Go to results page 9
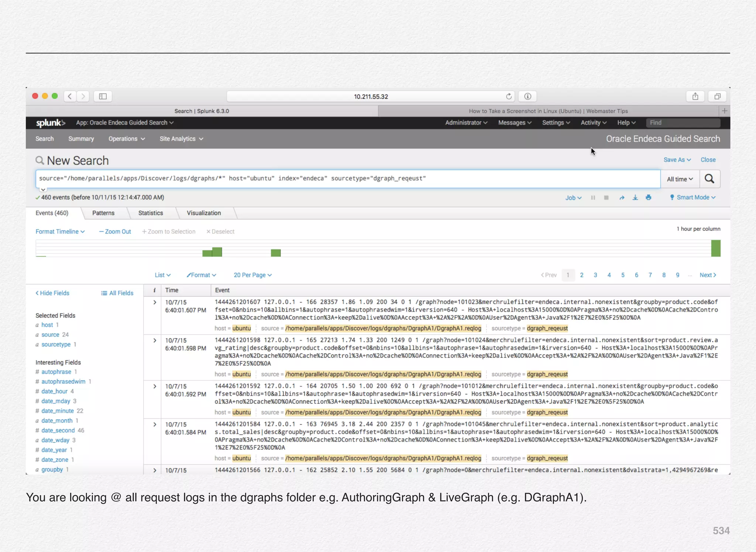This screenshot has height=552, width=756. [x=678, y=275]
